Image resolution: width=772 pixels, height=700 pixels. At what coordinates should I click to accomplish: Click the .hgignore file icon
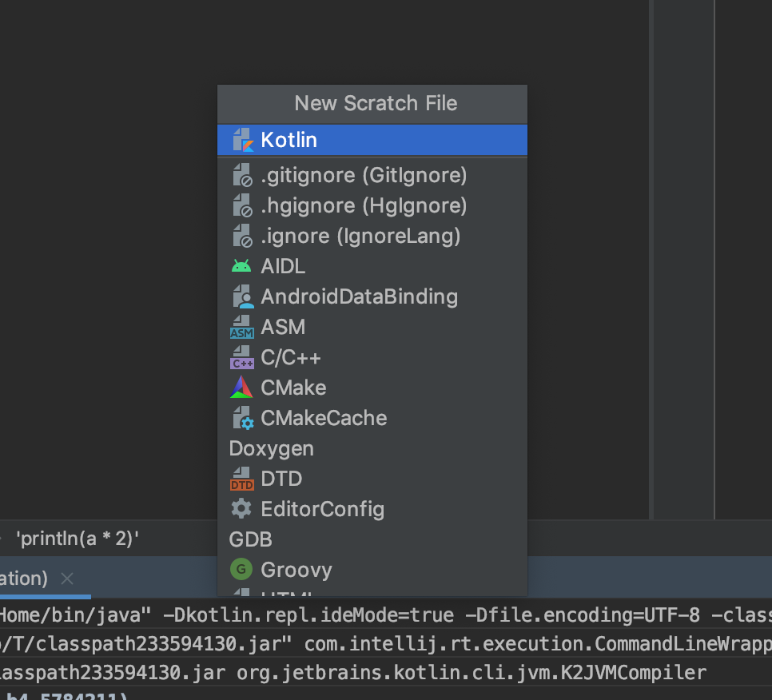[x=242, y=206]
